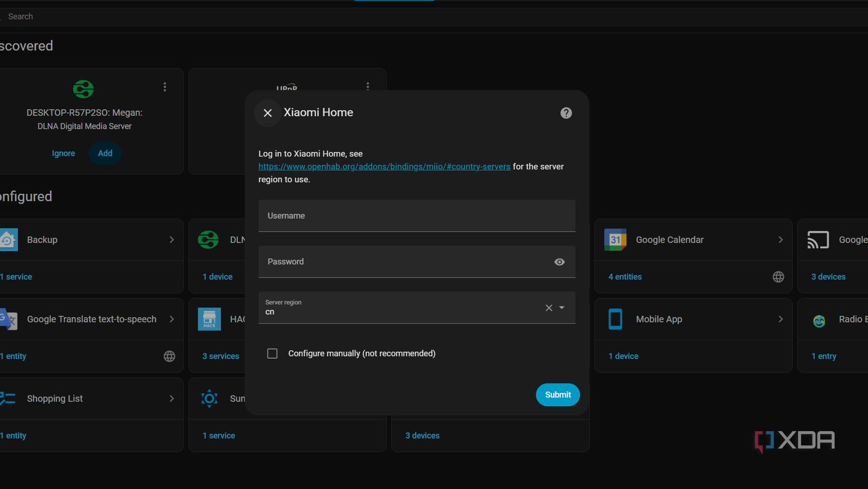The height and width of the screenshot is (489, 868).
Task: Open Mobile App's 1 device link
Action: pyautogui.click(x=623, y=356)
